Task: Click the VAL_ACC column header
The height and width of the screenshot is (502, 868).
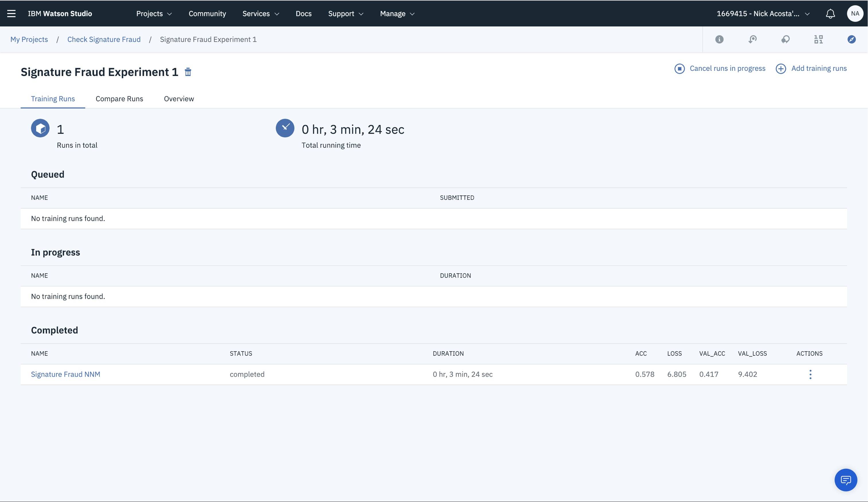Action: click(x=712, y=353)
